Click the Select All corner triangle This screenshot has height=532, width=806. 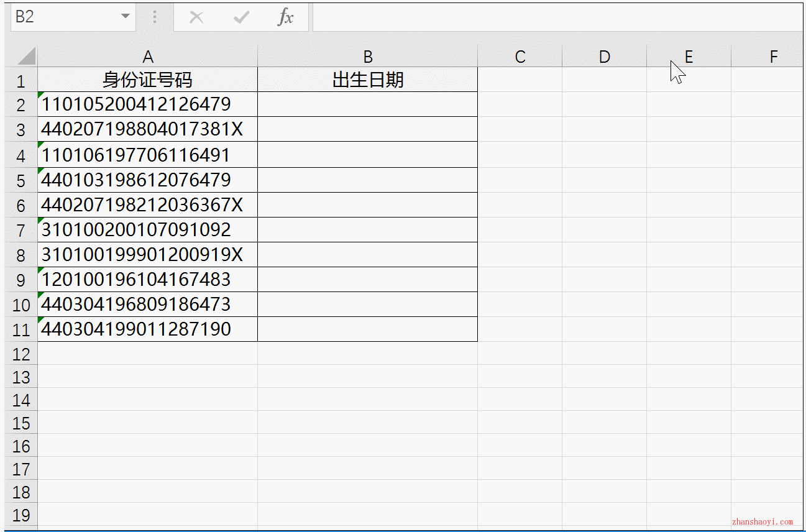pos(27,57)
